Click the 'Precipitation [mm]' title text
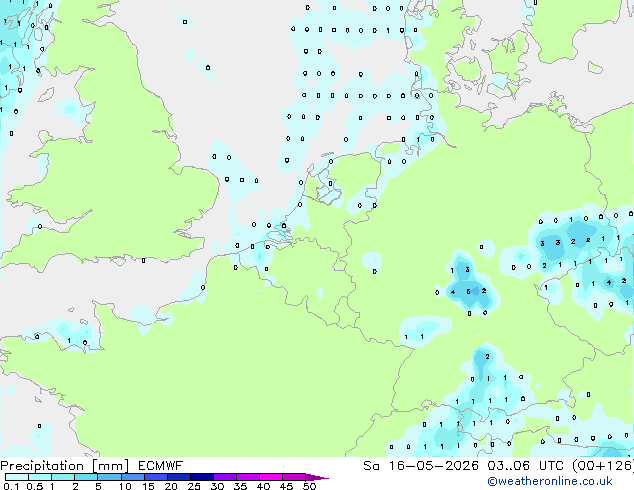The height and width of the screenshot is (490, 634). [64, 466]
